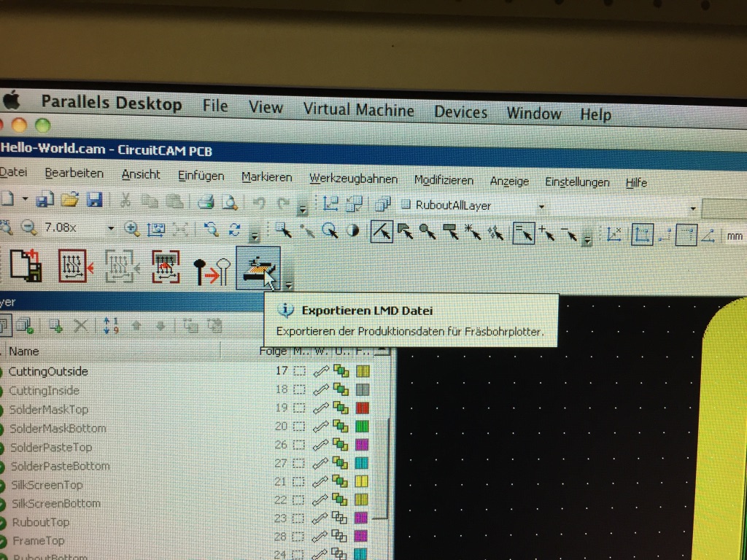Click the remove-from-selection minus arrow tool

tap(569, 234)
